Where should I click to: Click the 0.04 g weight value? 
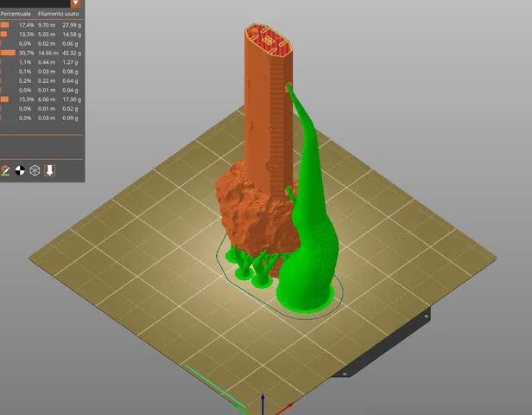[x=70, y=90]
